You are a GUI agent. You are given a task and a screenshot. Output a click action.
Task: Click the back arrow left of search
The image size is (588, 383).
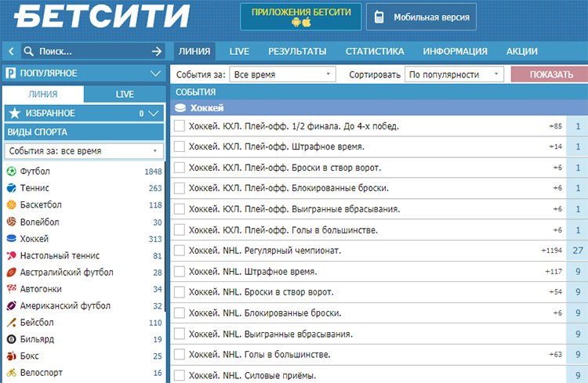[11, 51]
